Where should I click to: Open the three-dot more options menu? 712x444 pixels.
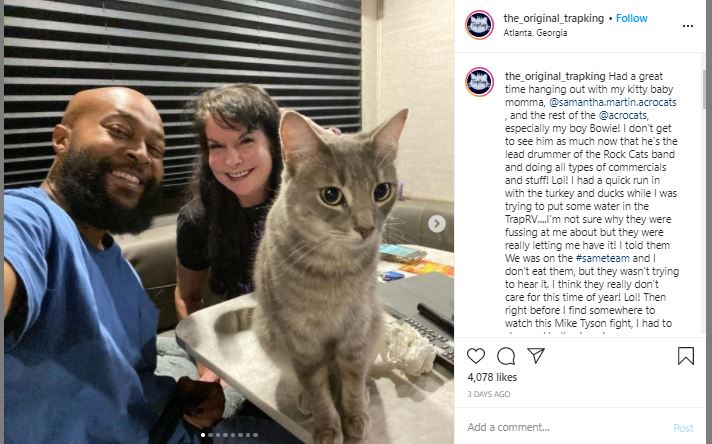click(x=687, y=26)
